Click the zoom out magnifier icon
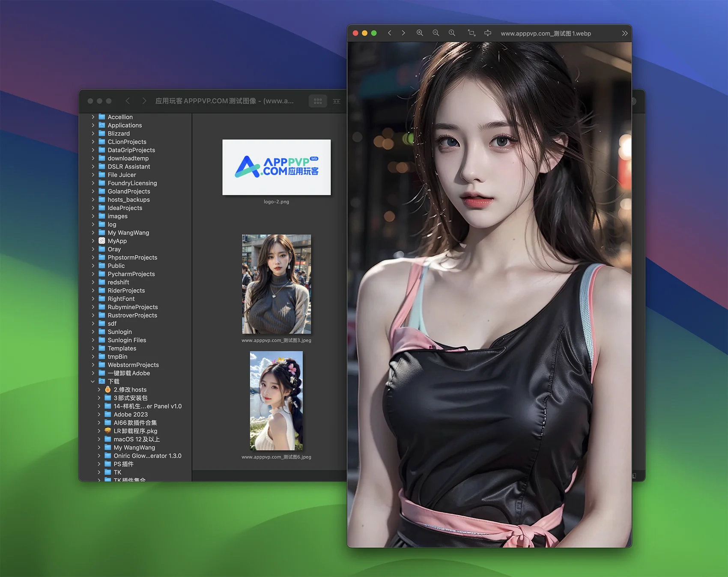 click(436, 33)
